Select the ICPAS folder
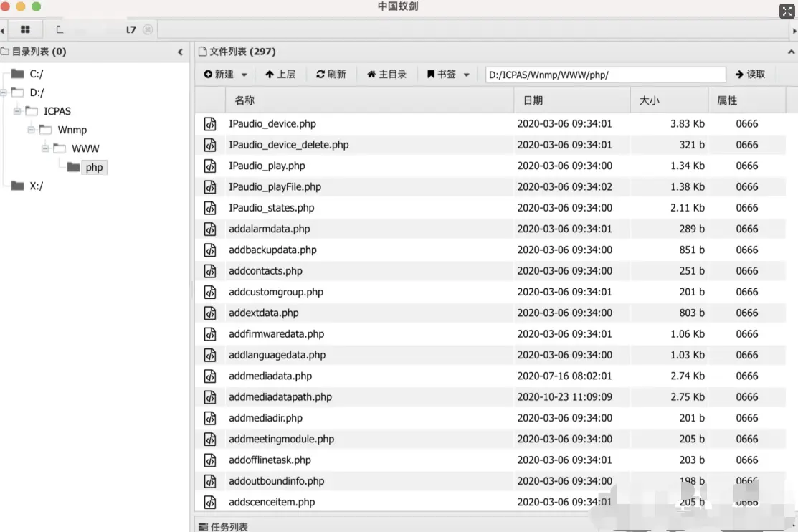 (x=57, y=111)
